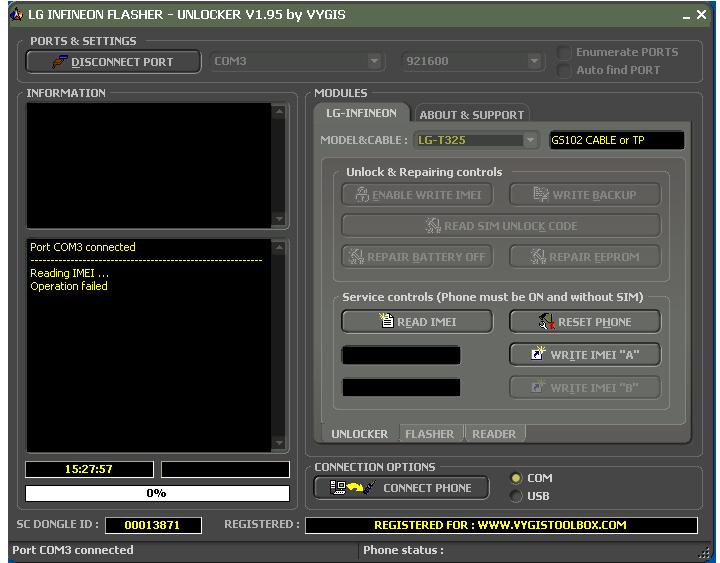The width and height of the screenshot is (720, 563).
Task: Open the 921600 baud rate dropdown
Action: (x=534, y=61)
